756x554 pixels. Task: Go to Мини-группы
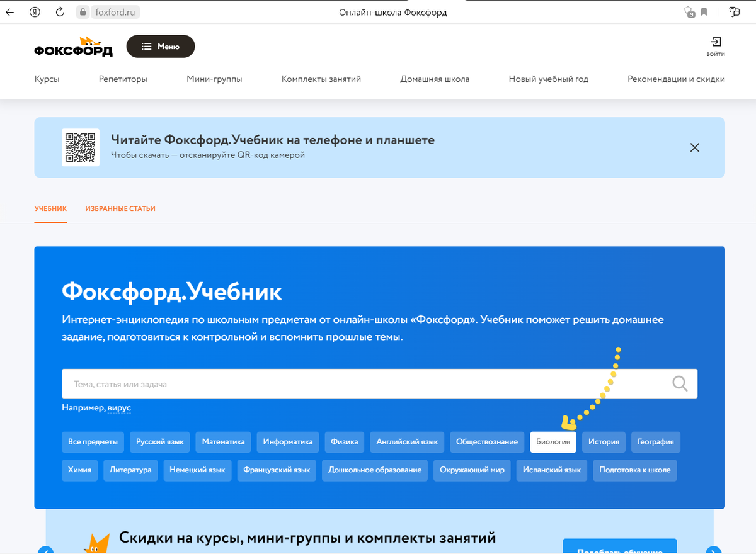point(214,79)
